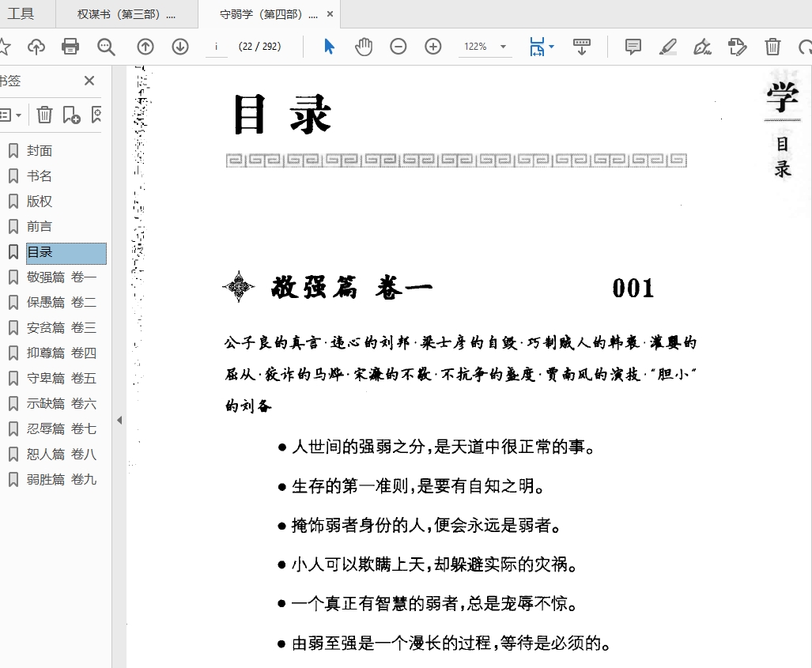Open the 工具 tab

pos(21,14)
